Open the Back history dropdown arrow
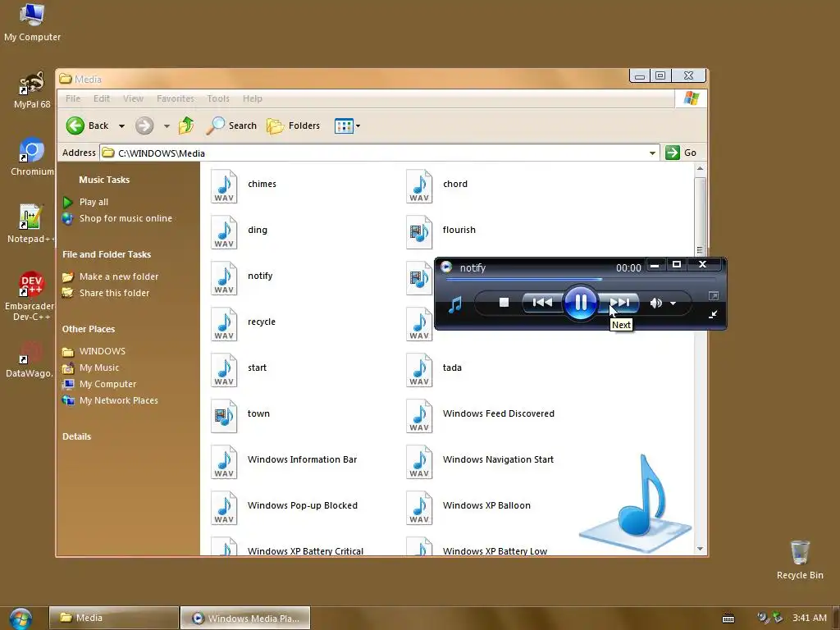840x630 pixels. 121,126
